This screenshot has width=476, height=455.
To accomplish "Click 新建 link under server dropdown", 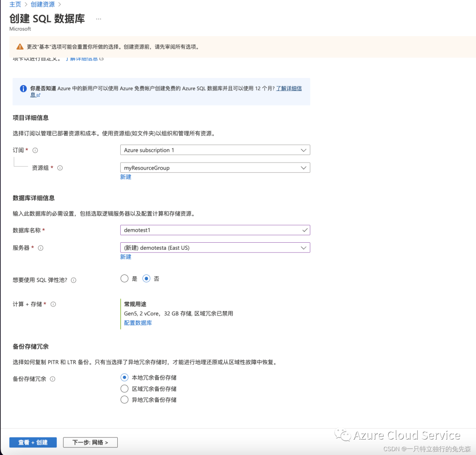I will click(126, 257).
